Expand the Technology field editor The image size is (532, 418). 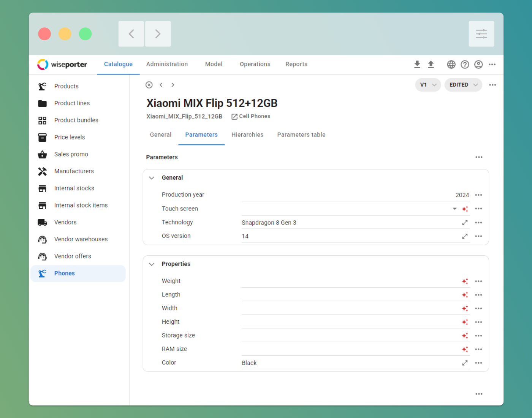465,223
